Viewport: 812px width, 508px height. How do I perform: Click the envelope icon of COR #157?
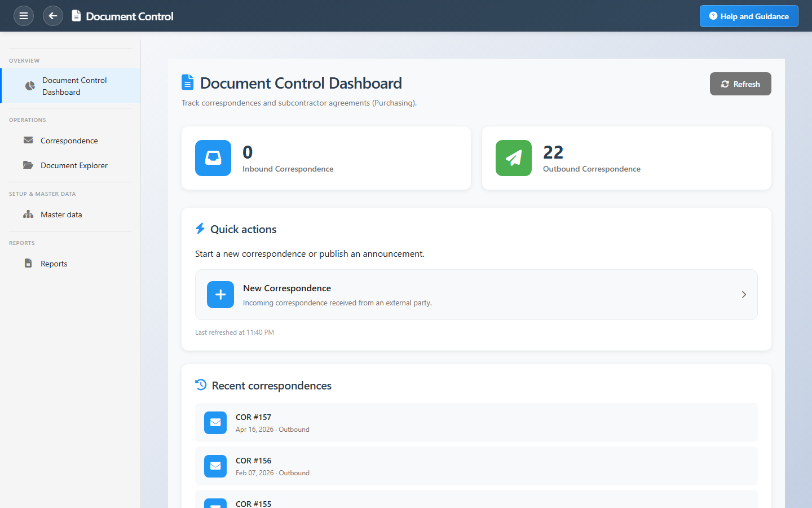tap(215, 423)
